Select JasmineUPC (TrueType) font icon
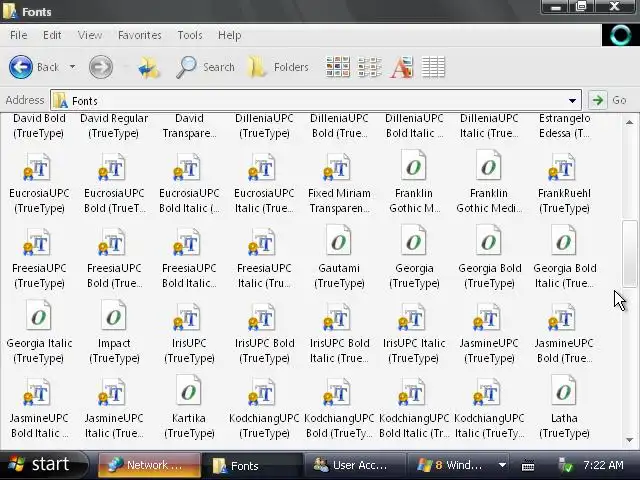640x480 pixels. pyautogui.click(x=487, y=317)
